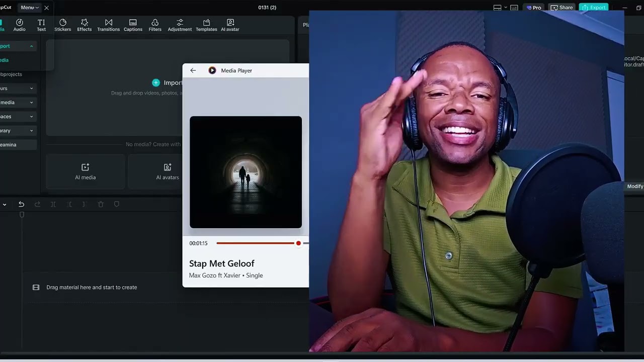Click the song title Stap Met Geloof

pos(222,263)
